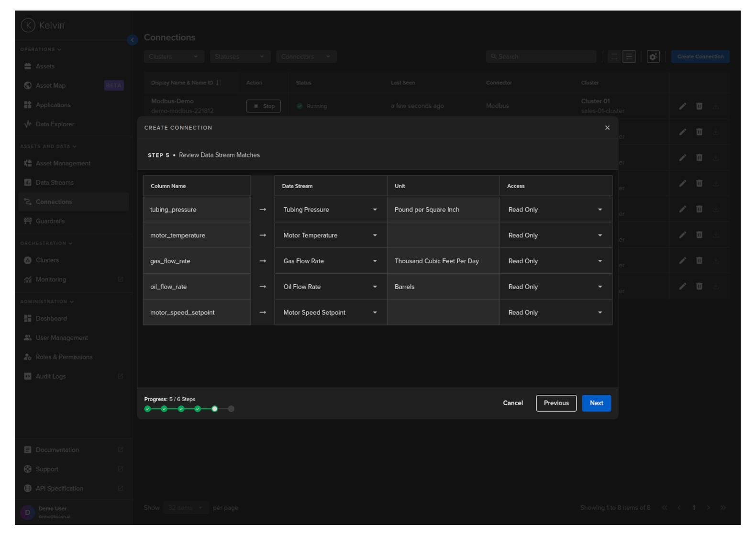Open Tubing Pressure data stream dropdown
Image resolution: width=756 pixels, height=536 pixels.
tap(330, 210)
